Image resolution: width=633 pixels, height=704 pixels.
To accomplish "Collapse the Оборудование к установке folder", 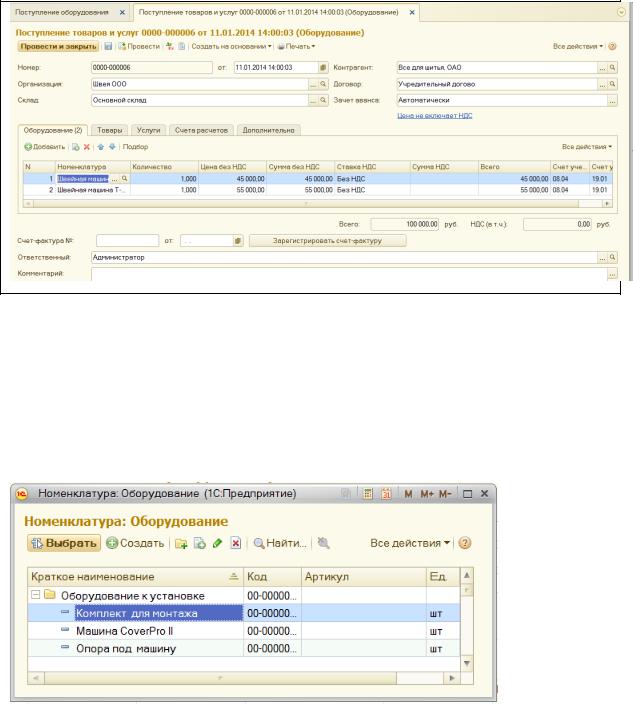I will pos(35,595).
